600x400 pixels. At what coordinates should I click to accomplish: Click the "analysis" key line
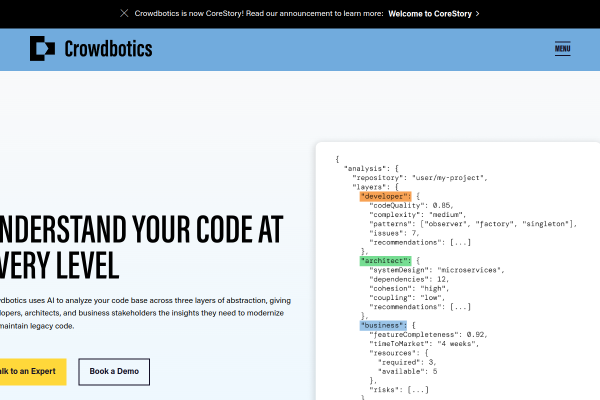point(371,168)
